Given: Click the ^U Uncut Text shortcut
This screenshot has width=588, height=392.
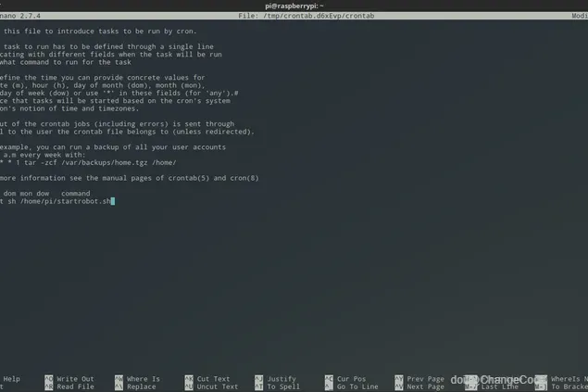Looking at the screenshot, I should click(x=211, y=386).
